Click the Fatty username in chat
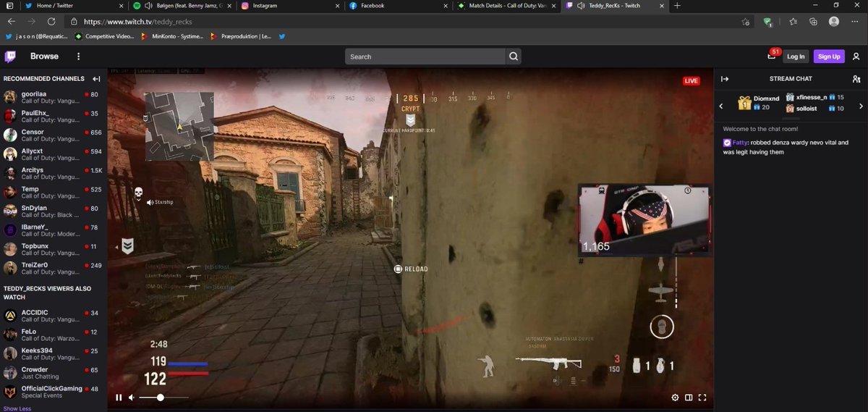The height and width of the screenshot is (412, 868). (x=740, y=143)
